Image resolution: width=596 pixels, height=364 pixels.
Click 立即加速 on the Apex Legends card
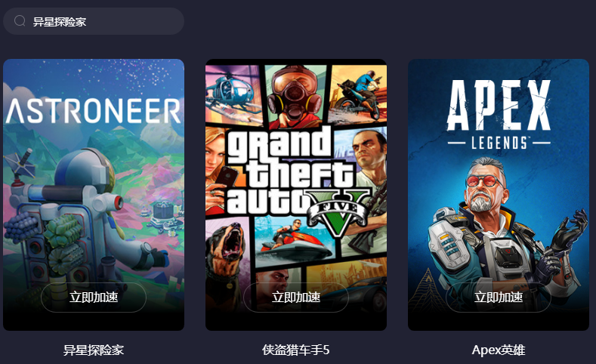click(499, 297)
